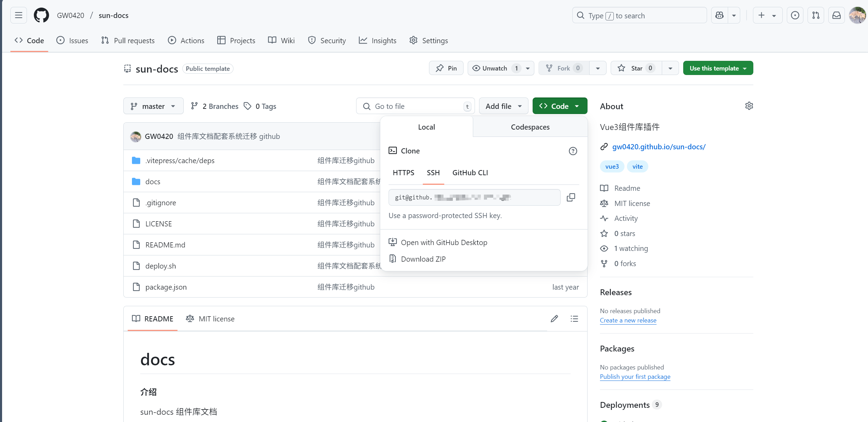
Task: Pin this repository to profile
Action: [446, 68]
